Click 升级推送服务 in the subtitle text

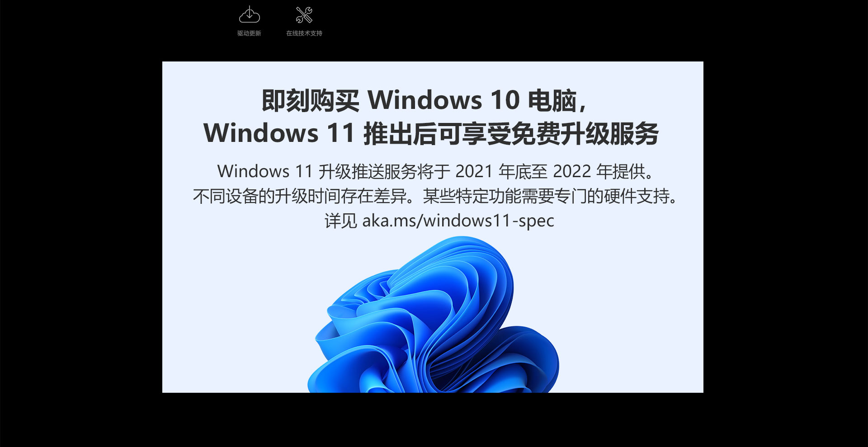click(368, 172)
